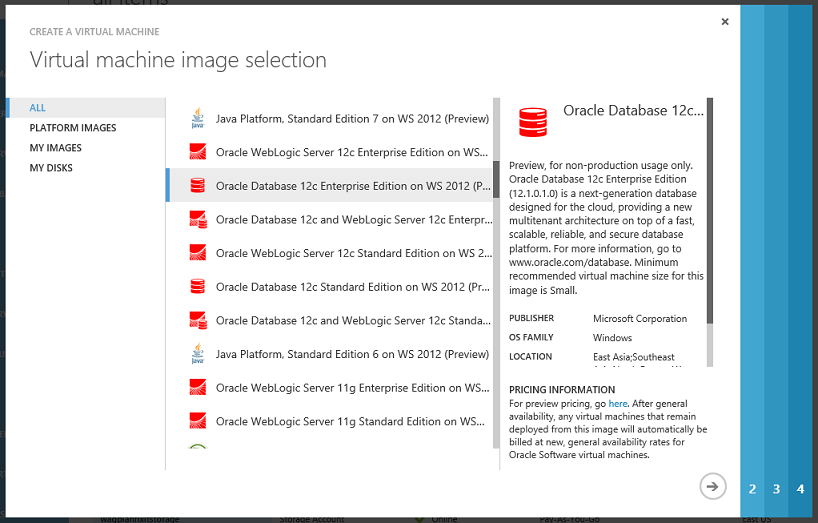Screen dimensions: 818x523
Task: Click the WebLogic 12c Enterprise Edition icon
Action: [x=198, y=152]
